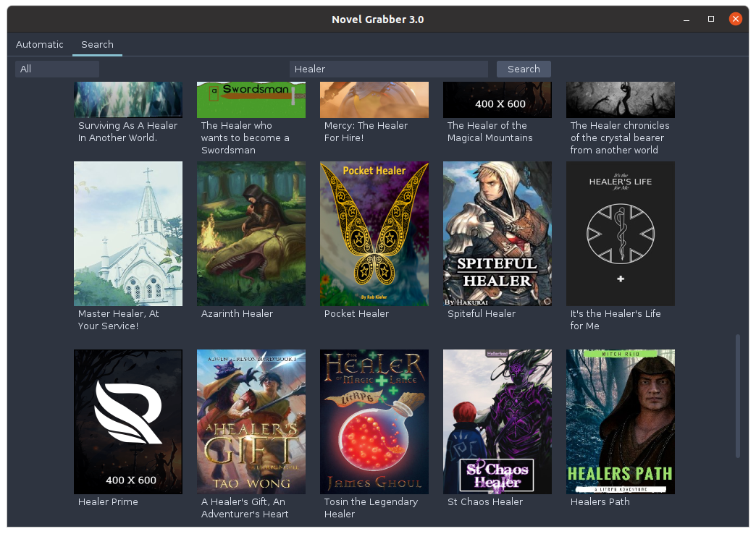Switch to the Automatic tab
Screen dimensions: 756x534
tap(40, 44)
